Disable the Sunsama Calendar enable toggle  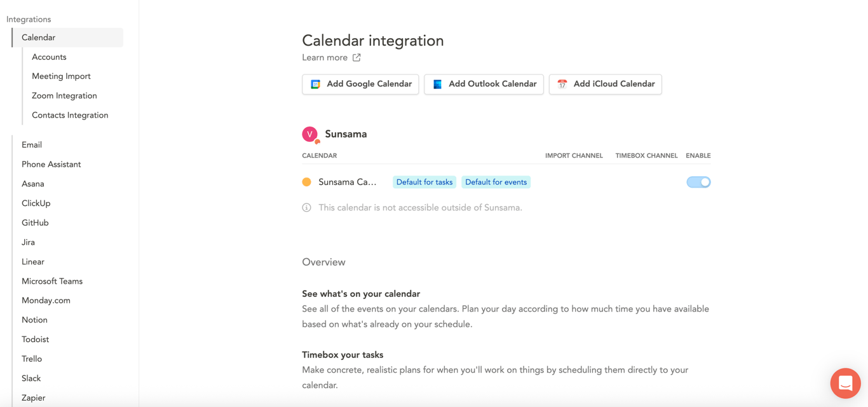coord(698,182)
